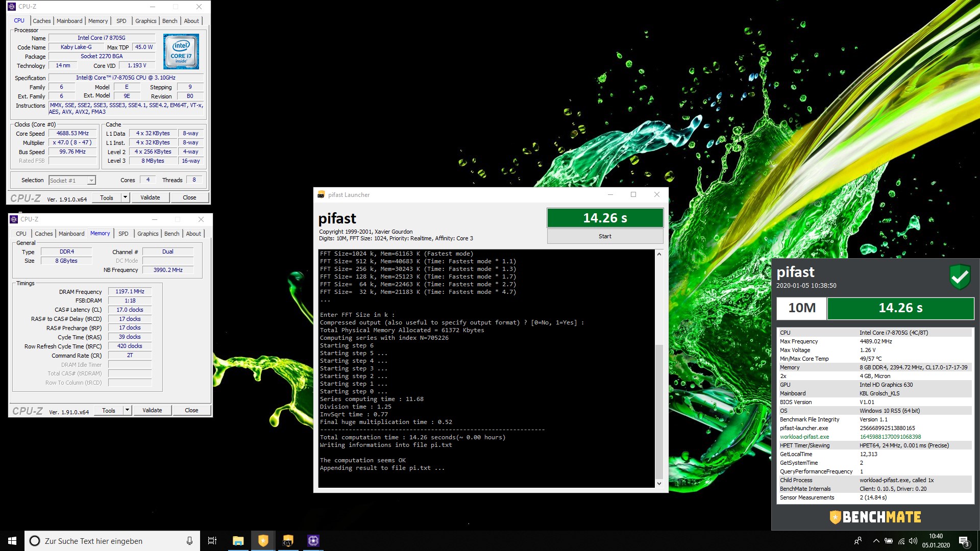Click Validate in the top CPU-Z window
Image resolution: width=980 pixels, height=551 pixels.
click(150, 197)
